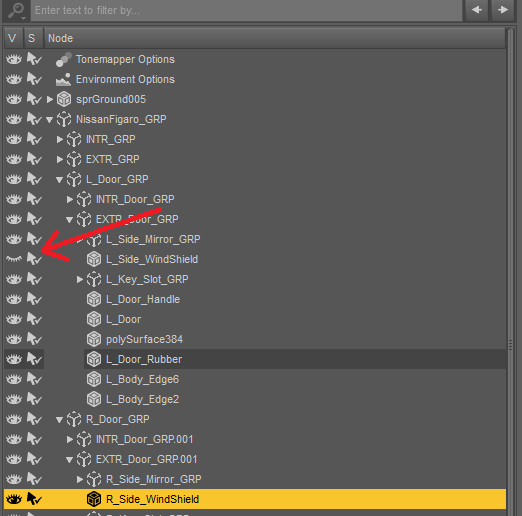The width and height of the screenshot is (522, 516).
Task: Click the INTR_Door_GRP.001 group icon
Action: (84, 439)
